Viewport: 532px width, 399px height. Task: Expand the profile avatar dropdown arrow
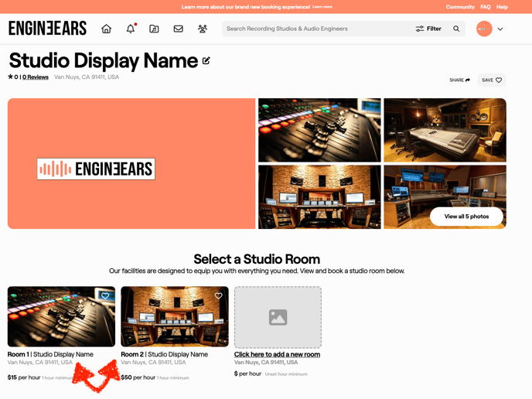tap(500, 29)
